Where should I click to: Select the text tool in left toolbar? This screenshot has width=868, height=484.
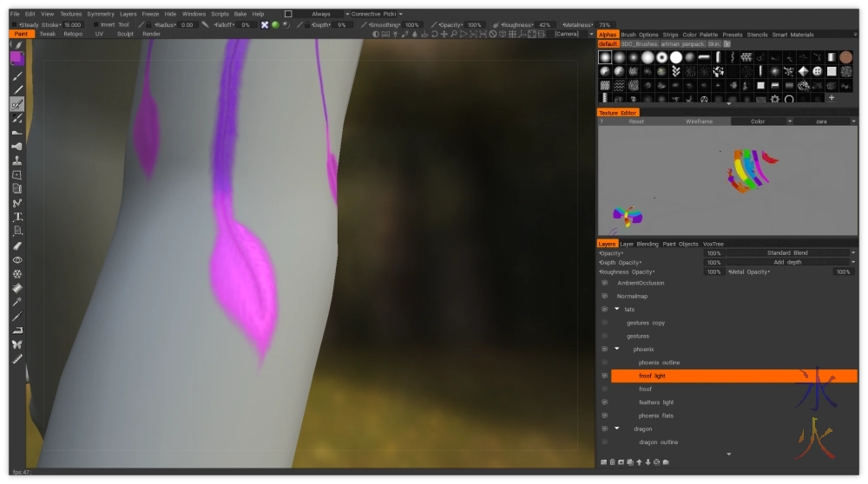pyautogui.click(x=17, y=217)
